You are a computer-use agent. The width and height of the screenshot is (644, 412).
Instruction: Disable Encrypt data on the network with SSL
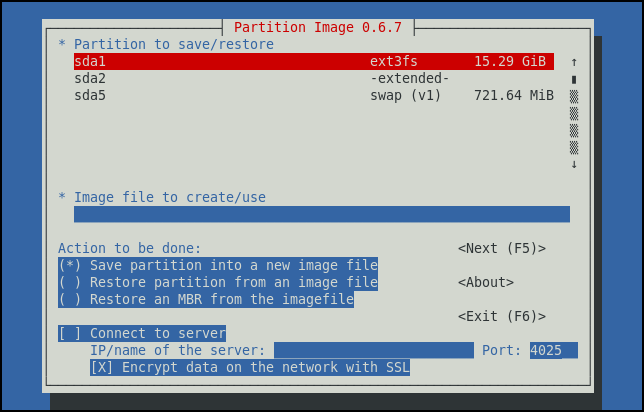click(250, 367)
